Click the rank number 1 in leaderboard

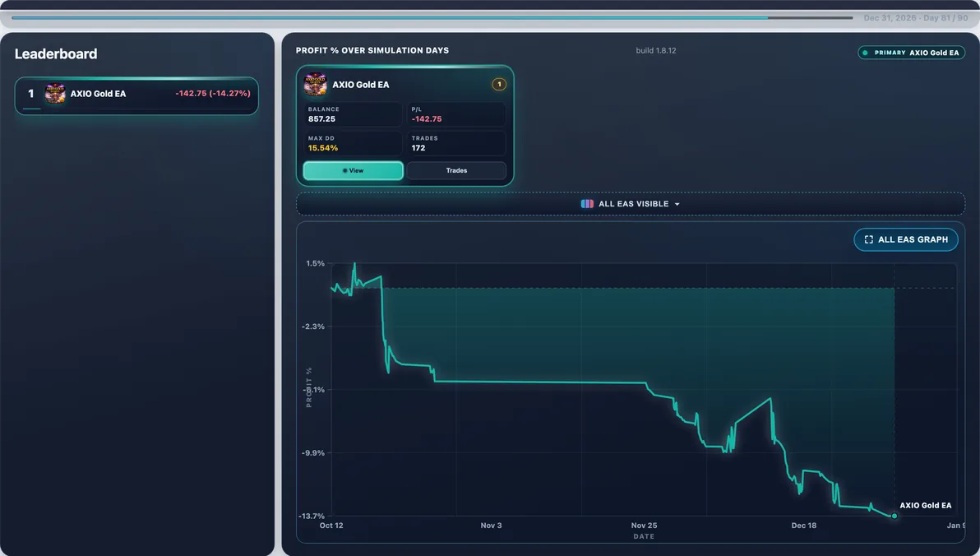point(30,93)
